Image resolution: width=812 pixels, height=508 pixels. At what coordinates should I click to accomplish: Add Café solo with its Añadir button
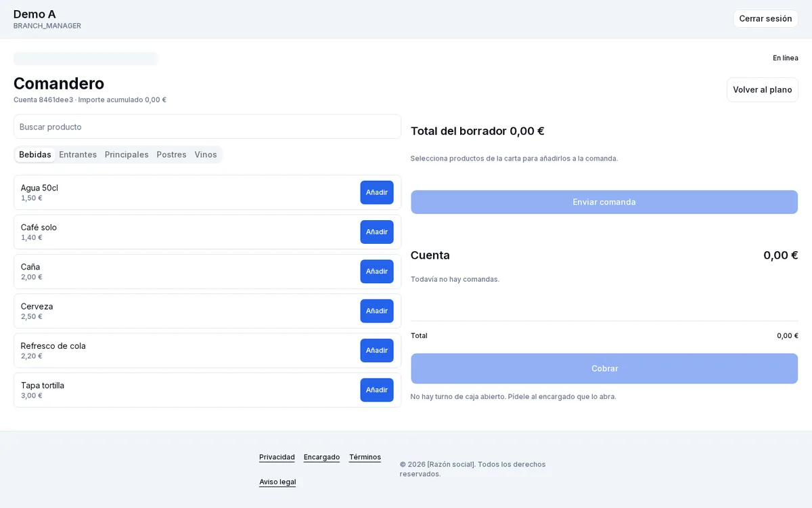(x=377, y=232)
